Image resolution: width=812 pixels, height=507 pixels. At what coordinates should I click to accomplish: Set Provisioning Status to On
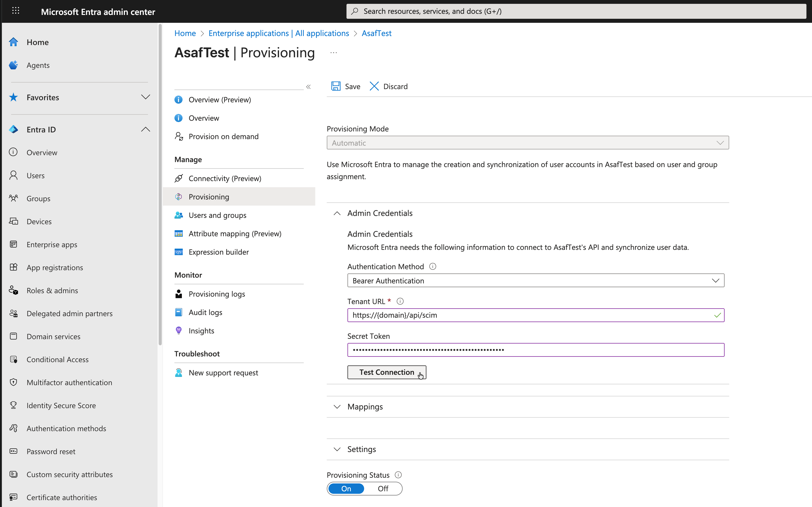pos(346,489)
